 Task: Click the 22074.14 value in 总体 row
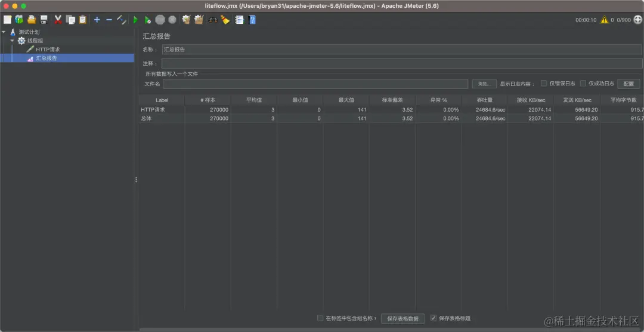coord(538,118)
